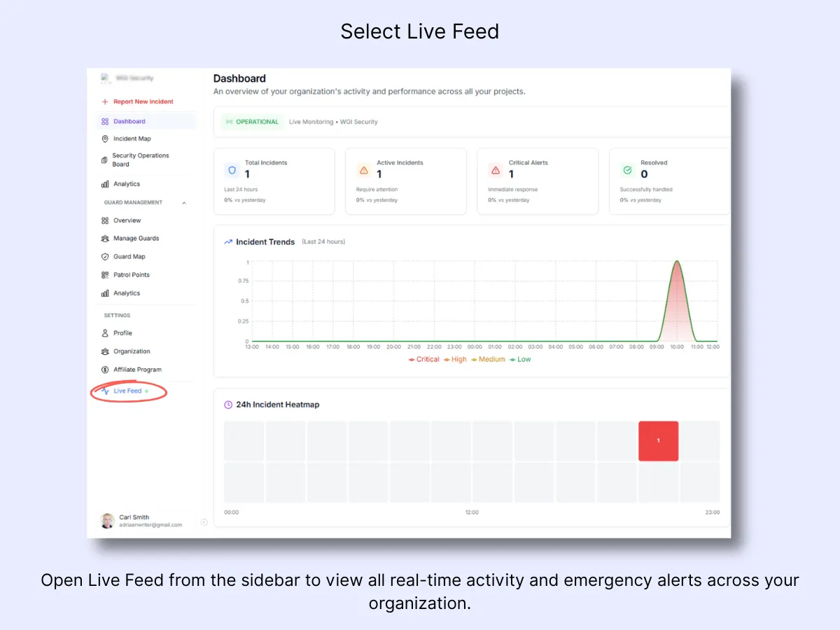Select the Incident Map pin icon

[104, 139]
